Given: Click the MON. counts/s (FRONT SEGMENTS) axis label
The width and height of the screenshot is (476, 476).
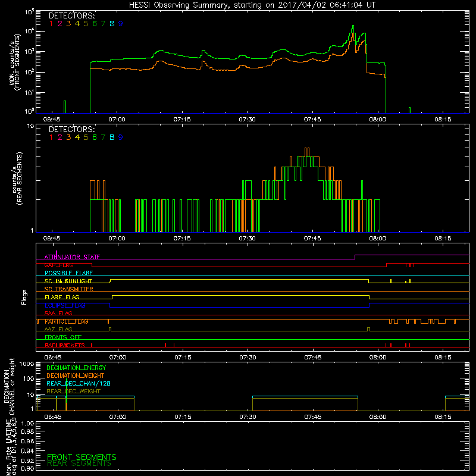Looking at the screenshot, I should click(14, 62).
